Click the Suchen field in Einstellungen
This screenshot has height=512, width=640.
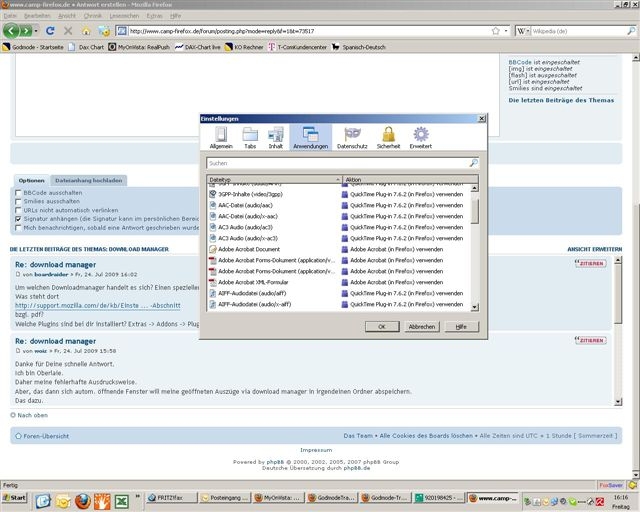pyautogui.click(x=338, y=162)
